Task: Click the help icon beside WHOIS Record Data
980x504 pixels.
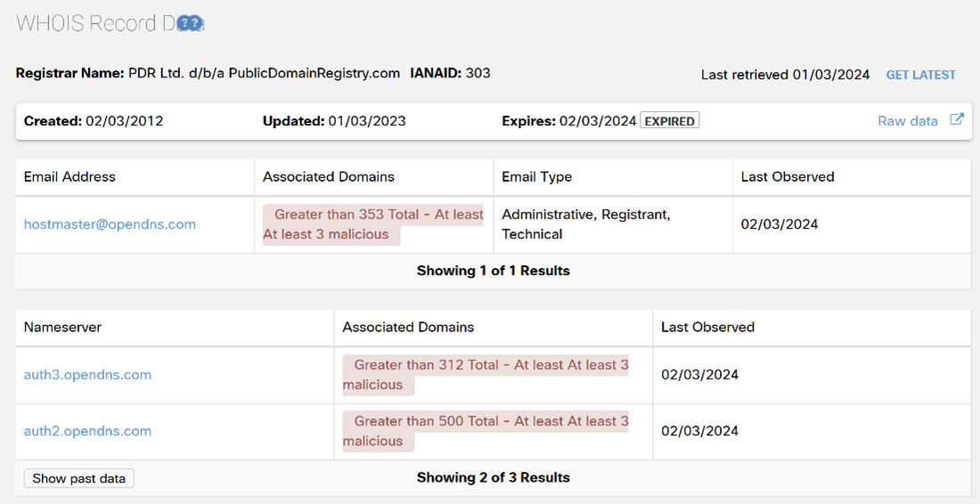Action: [190, 24]
